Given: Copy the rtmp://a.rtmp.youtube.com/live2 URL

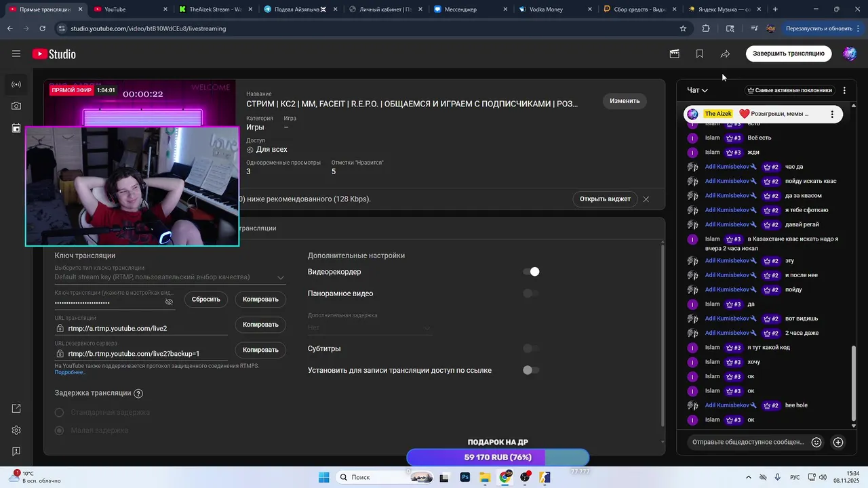Looking at the screenshot, I should (x=260, y=325).
